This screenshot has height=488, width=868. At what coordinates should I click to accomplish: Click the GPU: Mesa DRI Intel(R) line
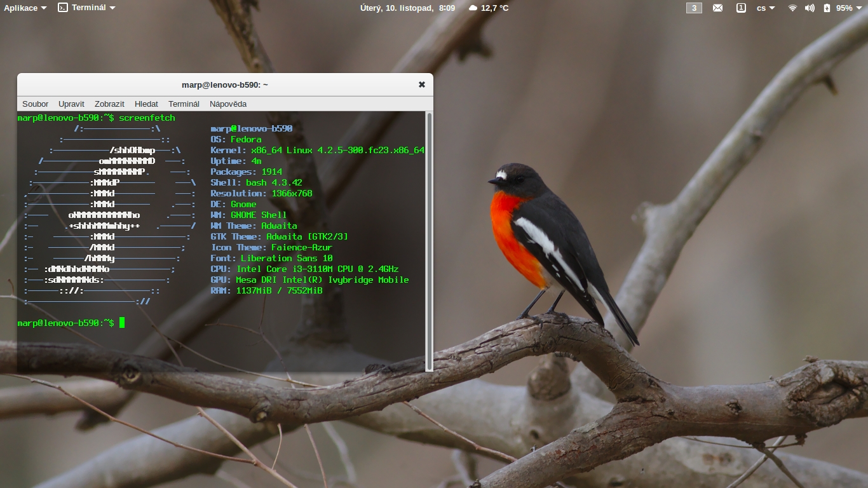pos(309,280)
